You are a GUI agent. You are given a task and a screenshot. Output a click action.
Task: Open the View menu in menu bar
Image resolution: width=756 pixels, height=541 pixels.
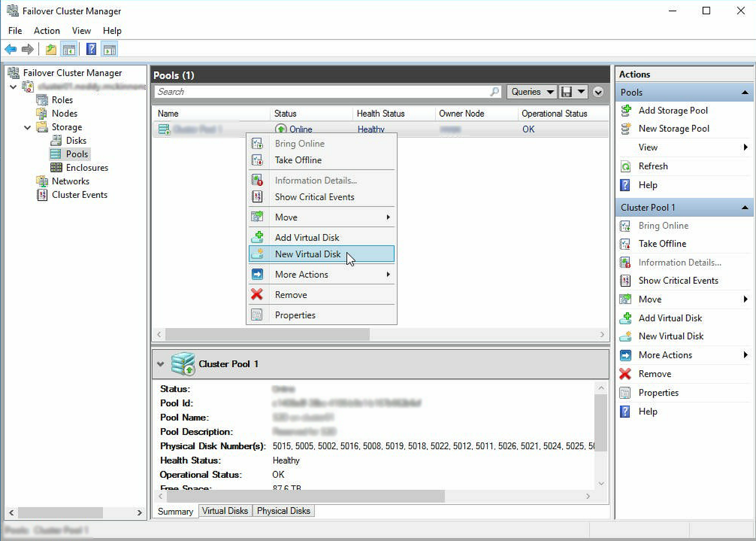82,31
